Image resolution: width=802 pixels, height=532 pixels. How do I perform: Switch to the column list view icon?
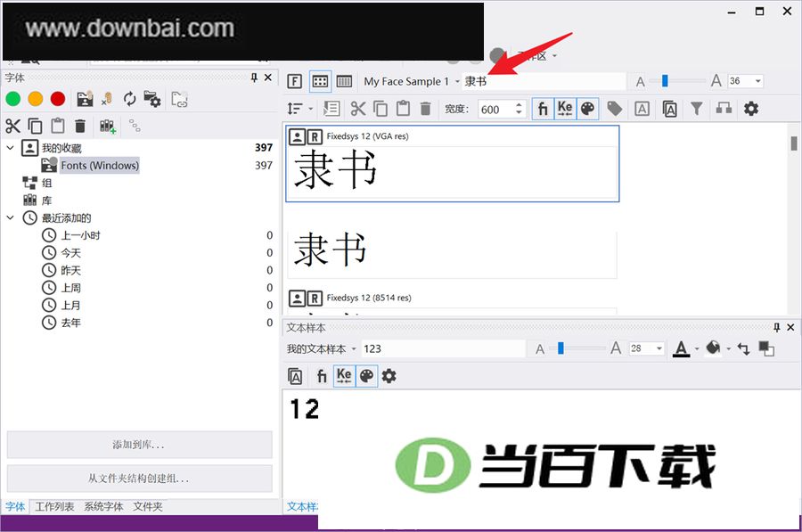pos(344,81)
